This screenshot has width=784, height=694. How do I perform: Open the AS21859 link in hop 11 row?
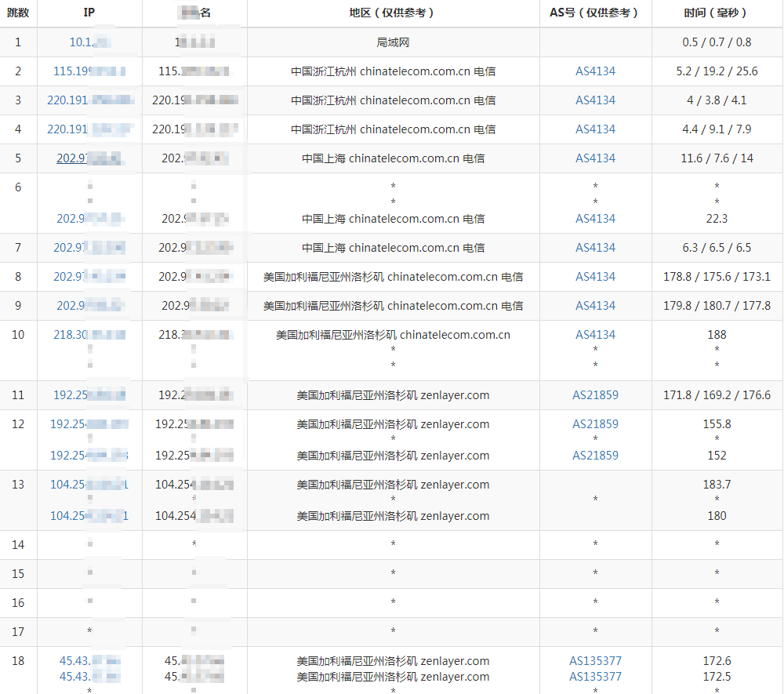tap(595, 395)
